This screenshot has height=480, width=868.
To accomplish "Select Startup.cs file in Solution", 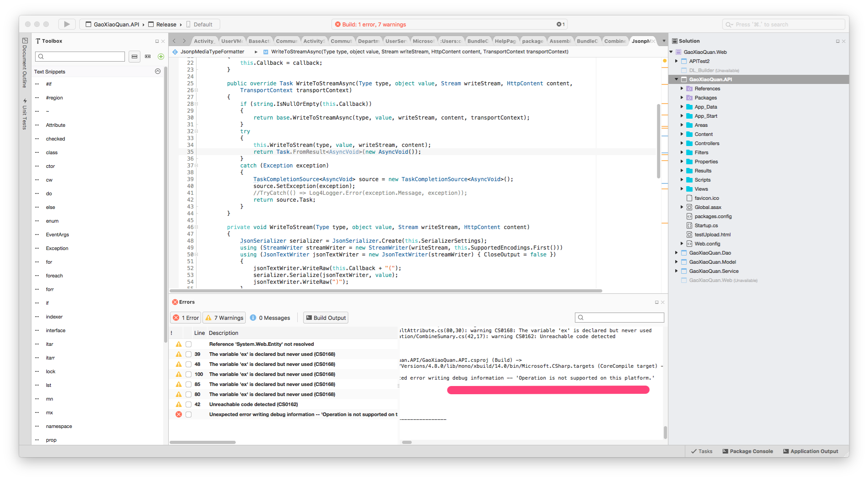I will 706,225.
